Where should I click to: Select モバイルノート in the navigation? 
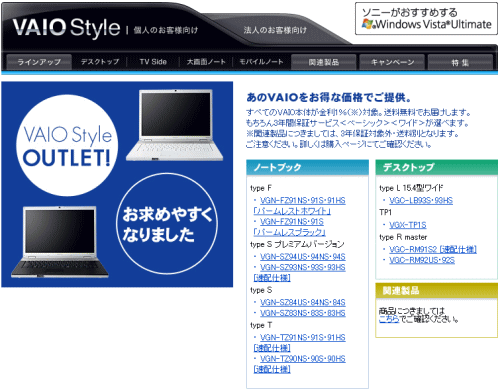click(x=261, y=62)
